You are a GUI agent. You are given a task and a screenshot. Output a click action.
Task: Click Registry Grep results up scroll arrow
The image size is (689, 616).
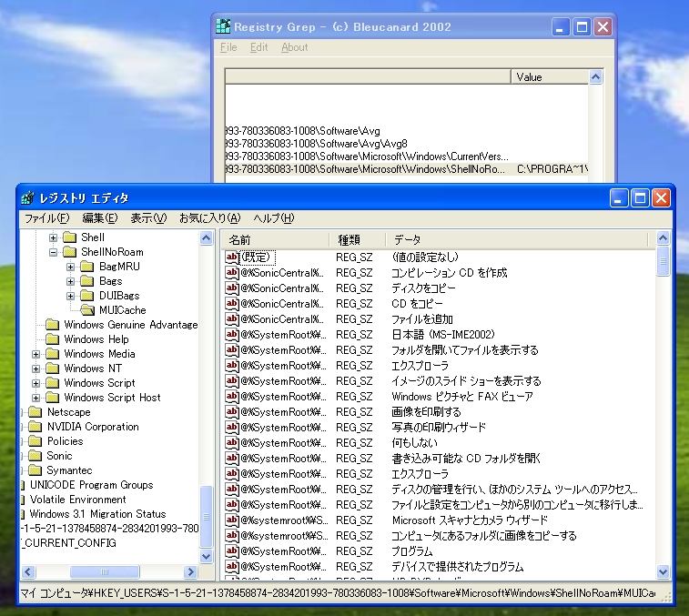point(595,77)
